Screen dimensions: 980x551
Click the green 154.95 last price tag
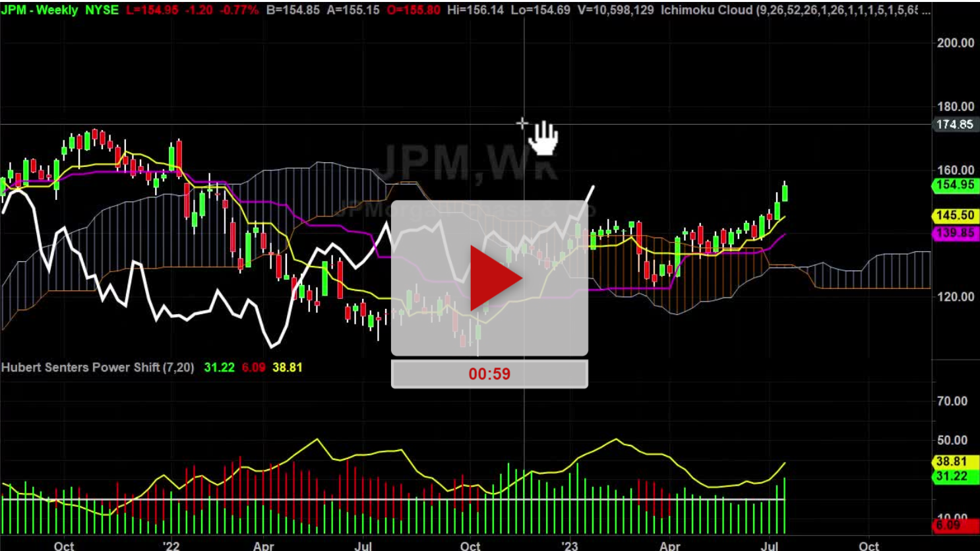pyautogui.click(x=955, y=185)
